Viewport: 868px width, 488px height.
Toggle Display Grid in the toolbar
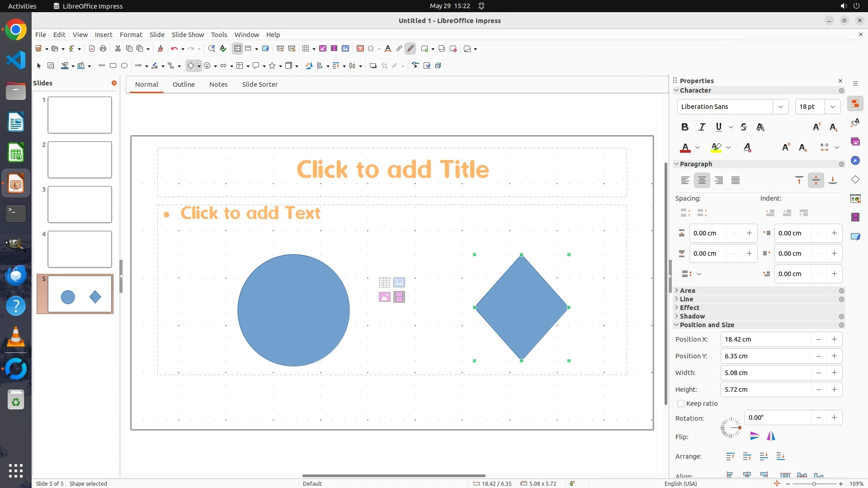(x=238, y=48)
